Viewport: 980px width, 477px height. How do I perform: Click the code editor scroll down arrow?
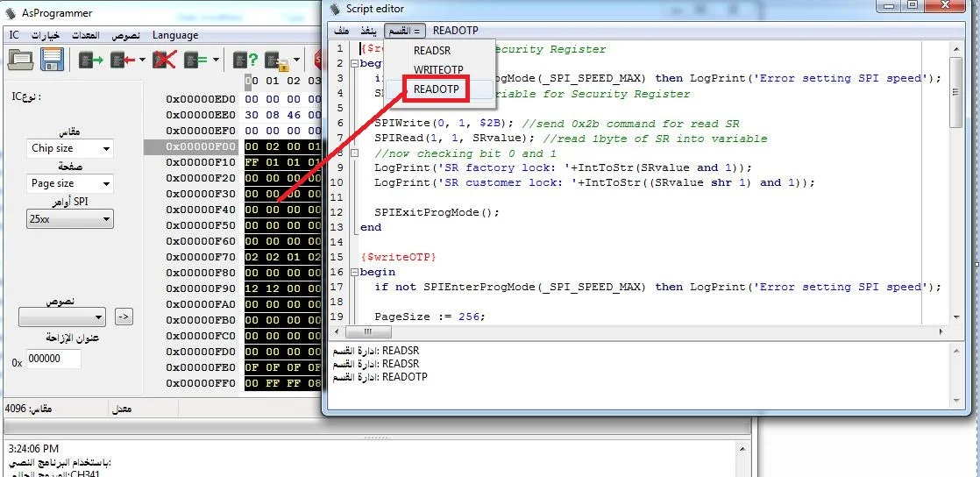pyautogui.click(x=955, y=317)
